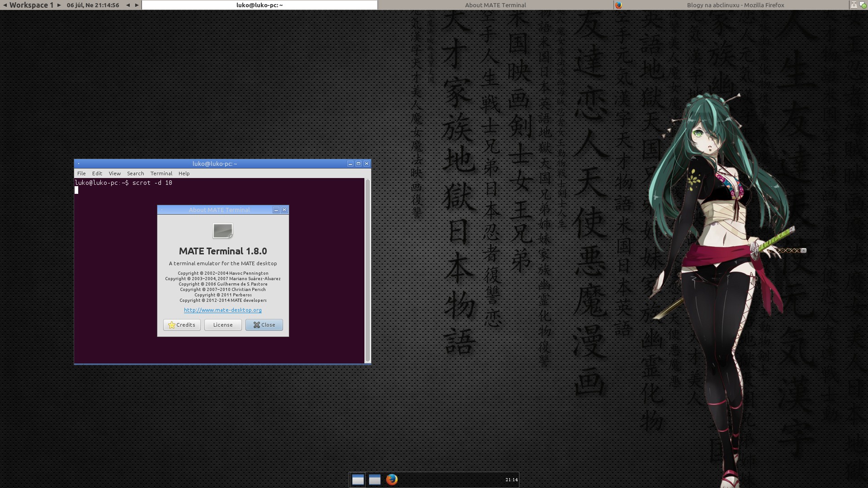Maximize the luko@luko-pc terminal window
This screenshot has height=488, width=868.
(359, 164)
